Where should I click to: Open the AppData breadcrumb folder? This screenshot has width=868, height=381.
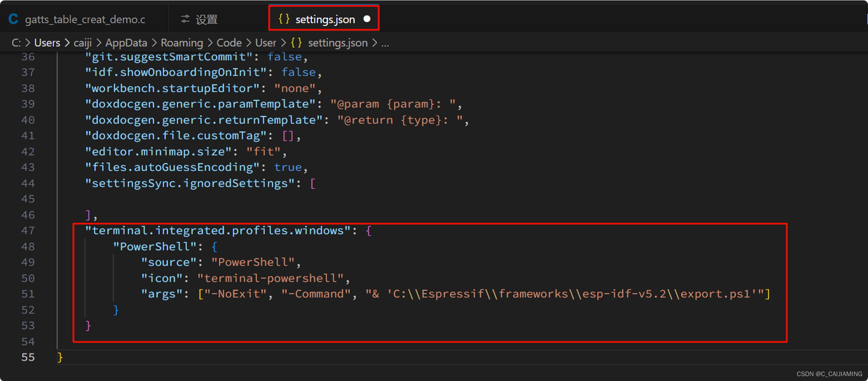[x=126, y=43]
